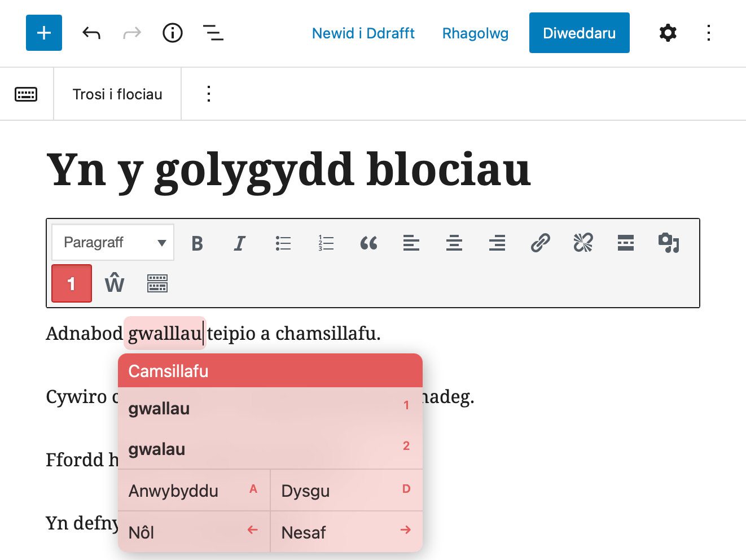Click the Camsillafu popup header
Viewport: 746px width, 560px height.
(x=270, y=371)
